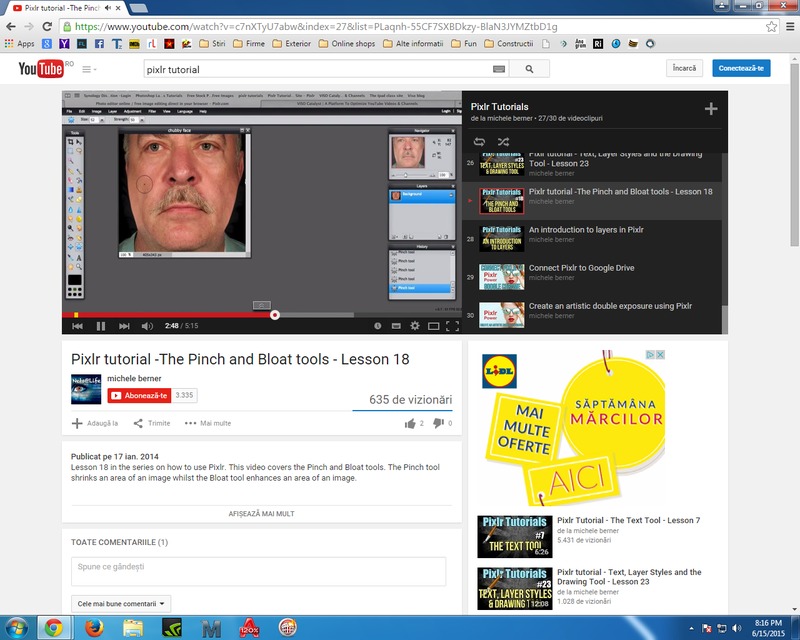Click the 'Conectează-te' sign-in button
800x640 pixels.
(741, 68)
